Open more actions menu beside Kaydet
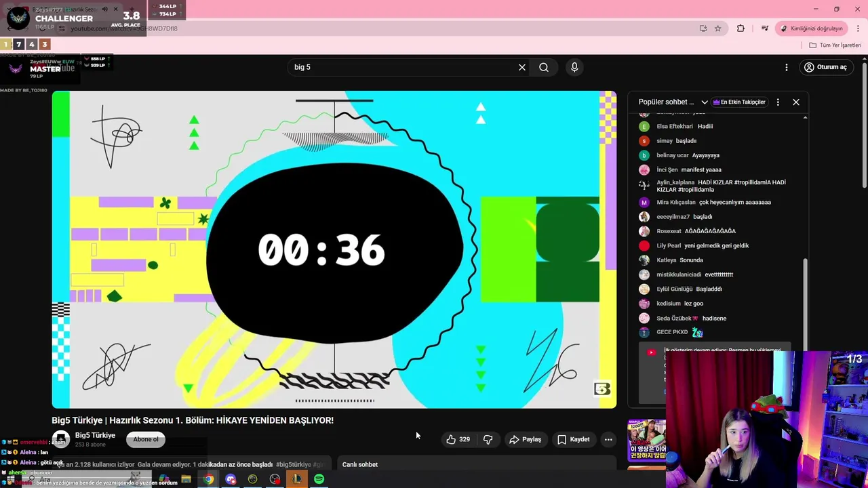The width and height of the screenshot is (868, 488). (x=608, y=439)
